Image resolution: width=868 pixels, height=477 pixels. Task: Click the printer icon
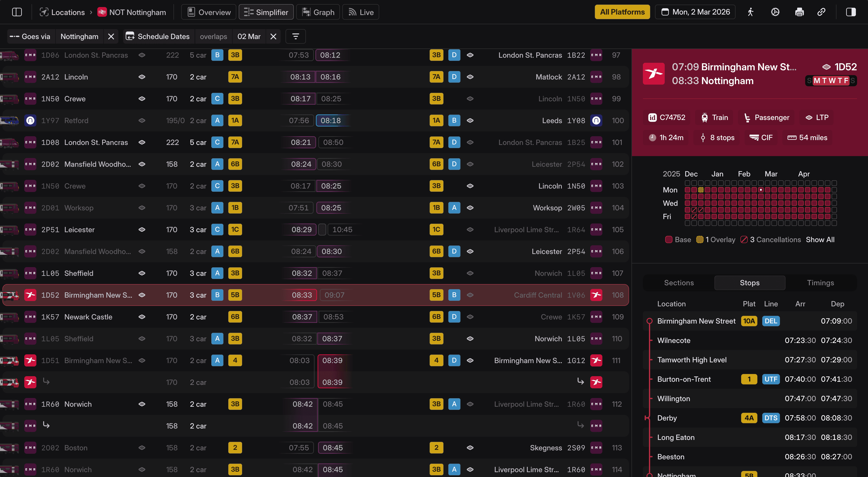799,12
